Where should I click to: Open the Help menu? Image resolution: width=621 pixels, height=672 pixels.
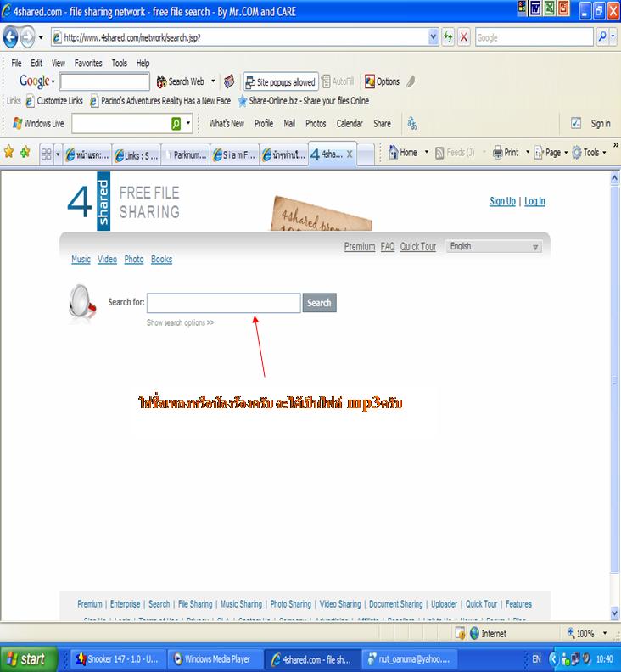point(143,63)
